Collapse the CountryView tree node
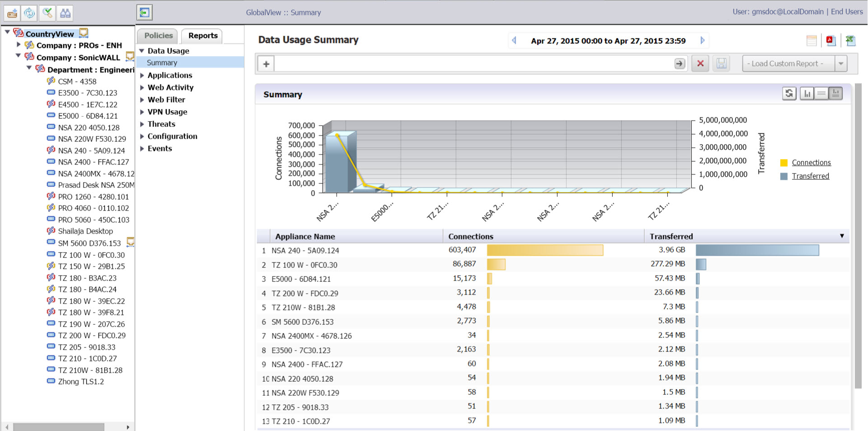The image size is (868, 431). [7, 32]
